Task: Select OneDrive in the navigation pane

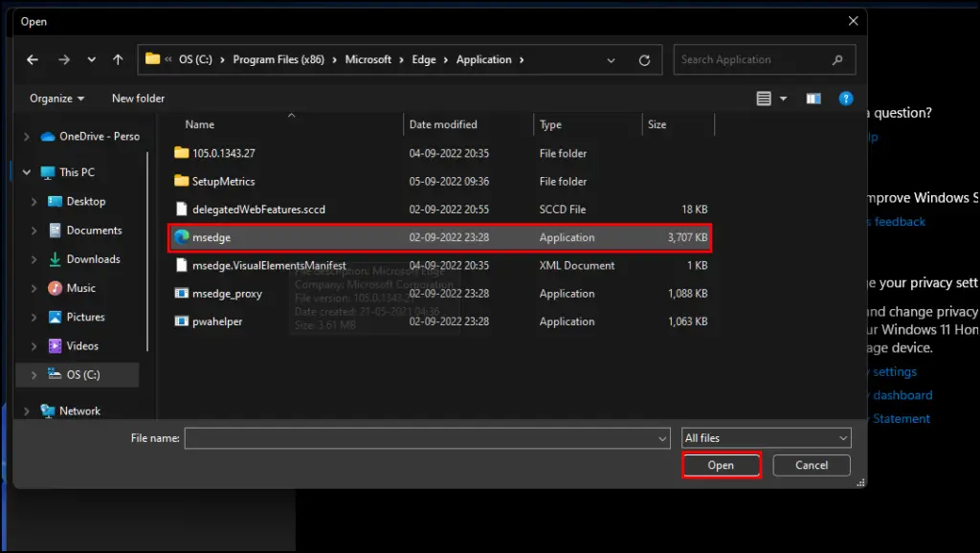Action: pos(91,136)
